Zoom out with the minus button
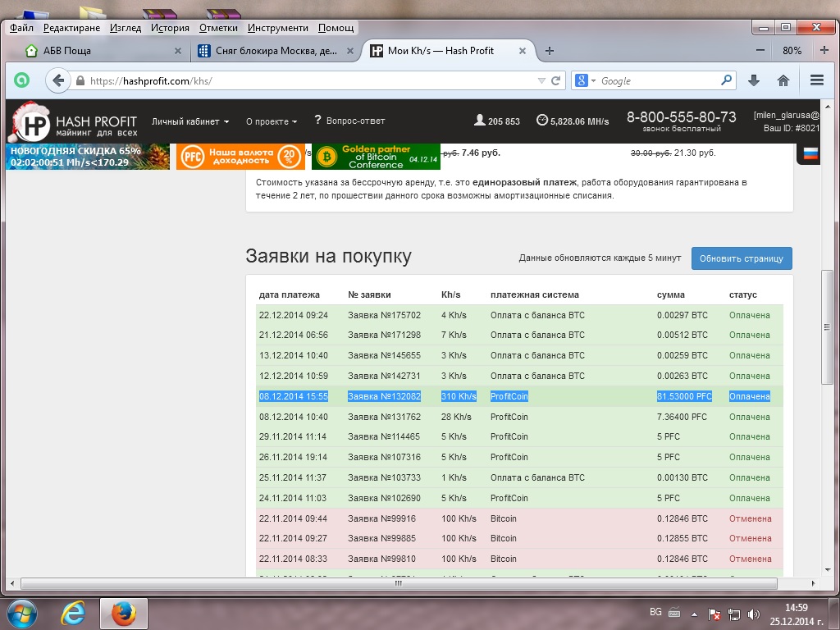This screenshot has height=630, width=840. click(x=760, y=50)
